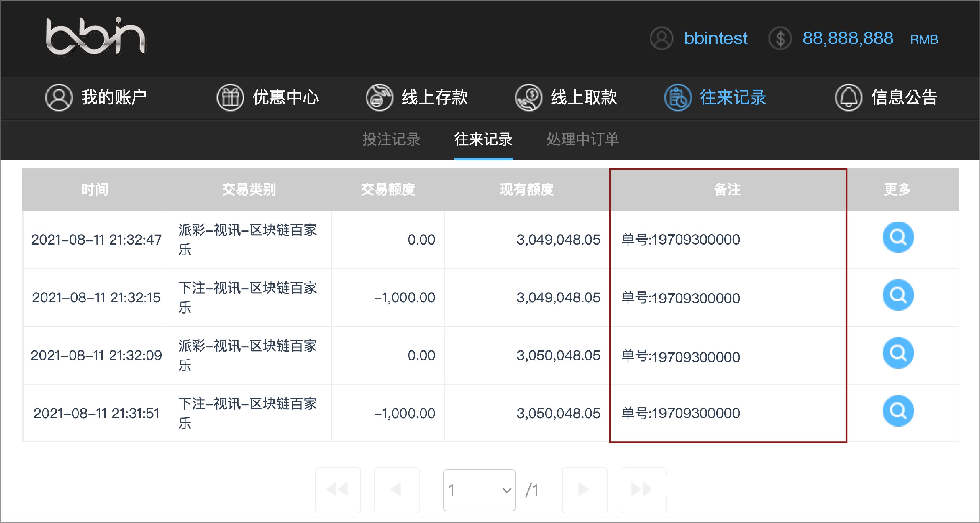
Task: Open details for 21:32:47 record
Action: [897, 237]
